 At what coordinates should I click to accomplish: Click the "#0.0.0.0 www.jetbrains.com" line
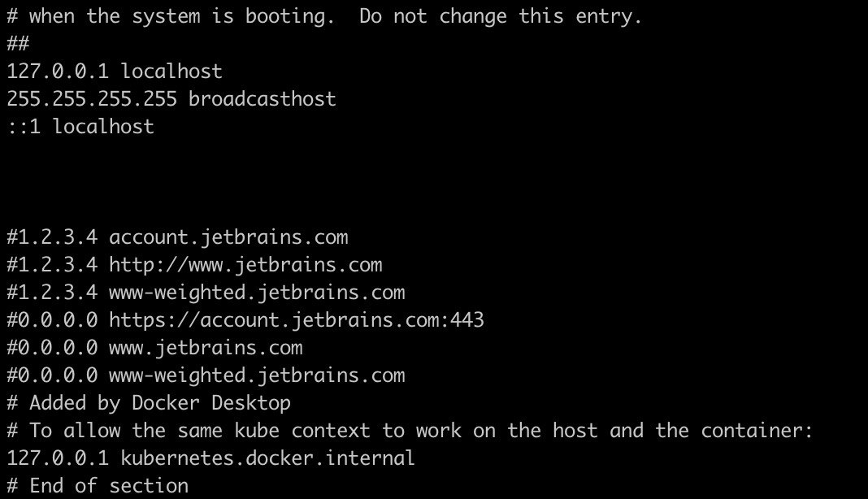coord(154,348)
